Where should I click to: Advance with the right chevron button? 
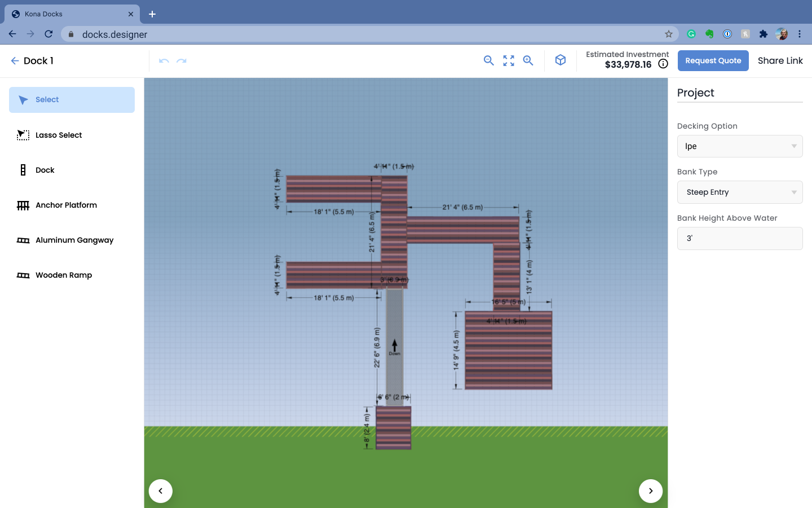[x=651, y=491]
